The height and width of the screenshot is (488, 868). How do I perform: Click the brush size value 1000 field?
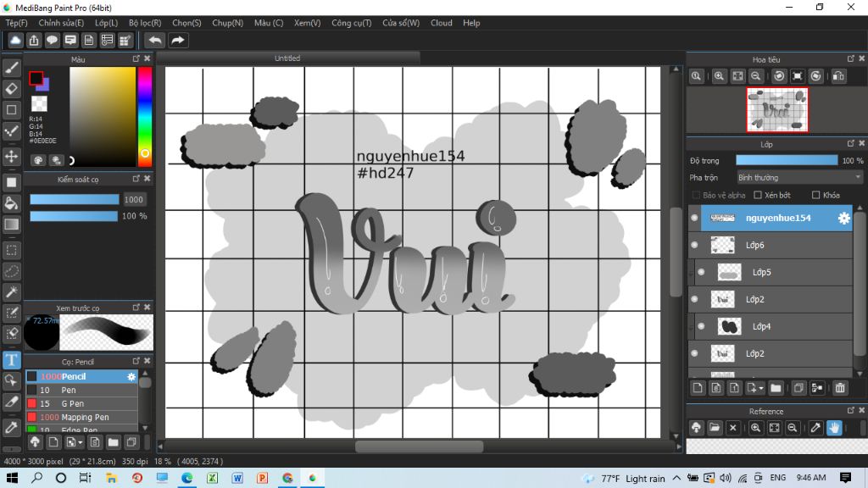click(133, 200)
